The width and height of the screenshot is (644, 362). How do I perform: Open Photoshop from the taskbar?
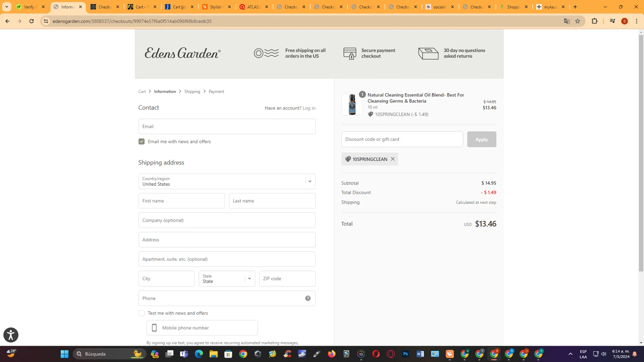point(405,354)
